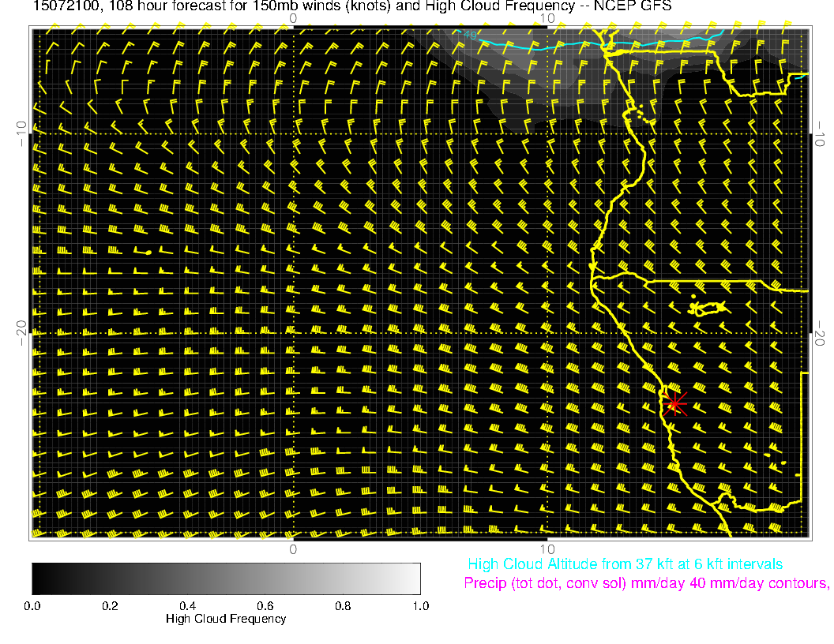Click the black end of the colorbar
Screen dimensions: 834x644
tap(38, 578)
